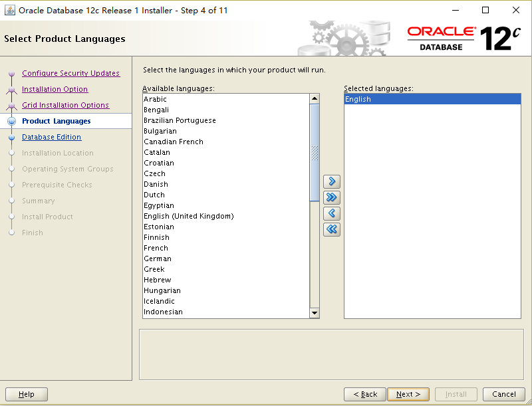This screenshot has height=406, width=532.
Task: Proceed with the Next button
Action: coord(408,394)
